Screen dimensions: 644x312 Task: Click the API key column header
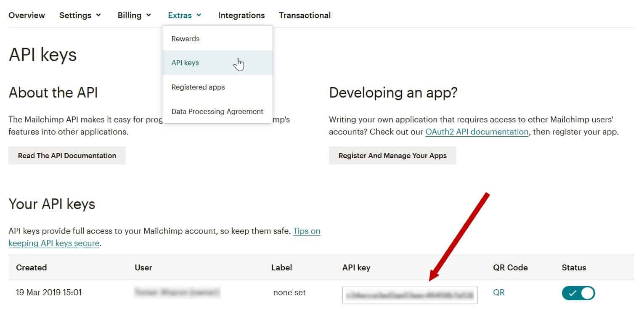(x=356, y=267)
